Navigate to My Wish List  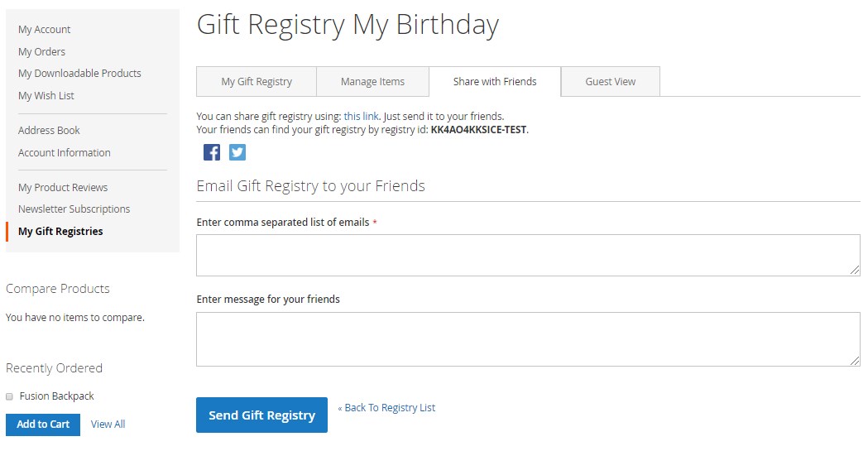click(46, 96)
